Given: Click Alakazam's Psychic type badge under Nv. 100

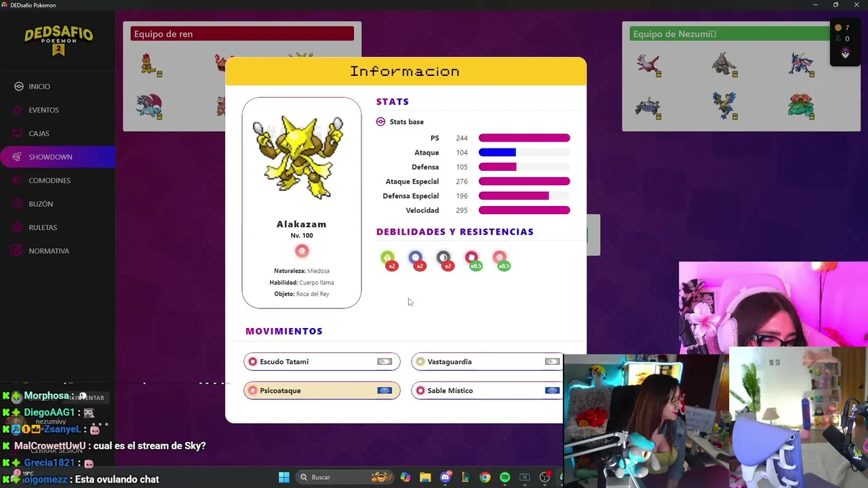Looking at the screenshot, I should [x=302, y=251].
